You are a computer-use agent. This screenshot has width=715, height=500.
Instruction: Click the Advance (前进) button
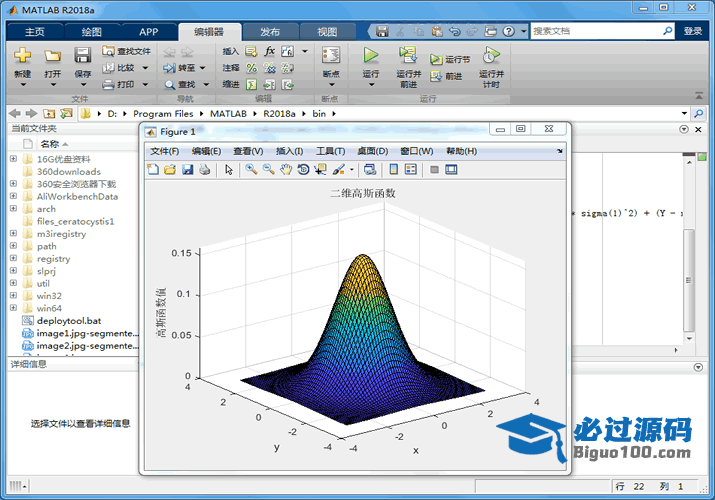(446, 76)
